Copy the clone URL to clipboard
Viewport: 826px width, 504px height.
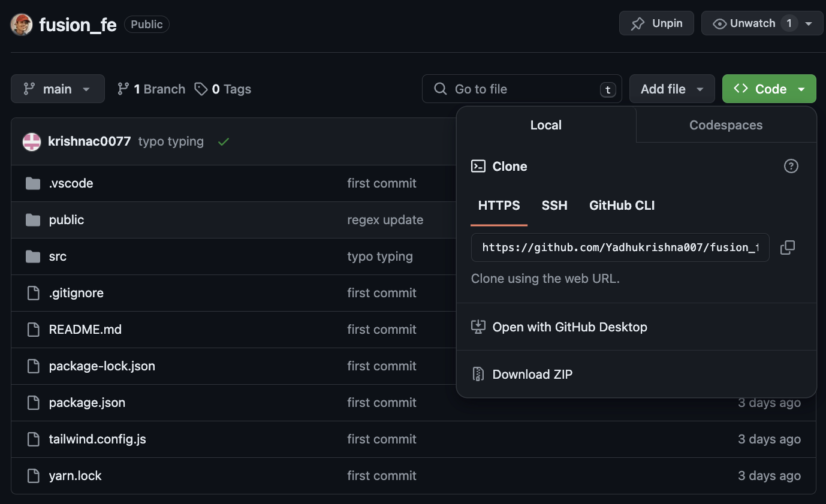(x=788, y=248)
